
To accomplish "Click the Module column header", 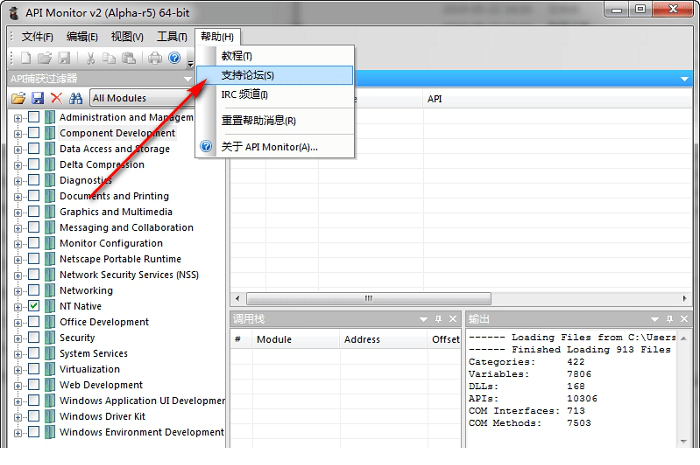I will pos(296,340).
